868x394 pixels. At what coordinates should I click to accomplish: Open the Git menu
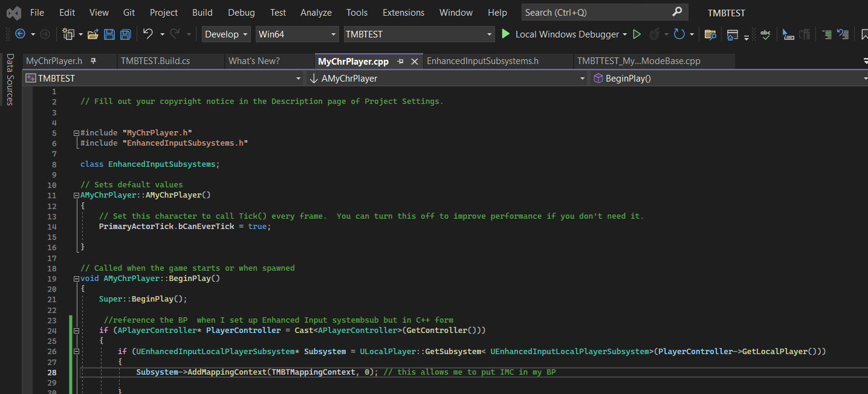[129, 12]
